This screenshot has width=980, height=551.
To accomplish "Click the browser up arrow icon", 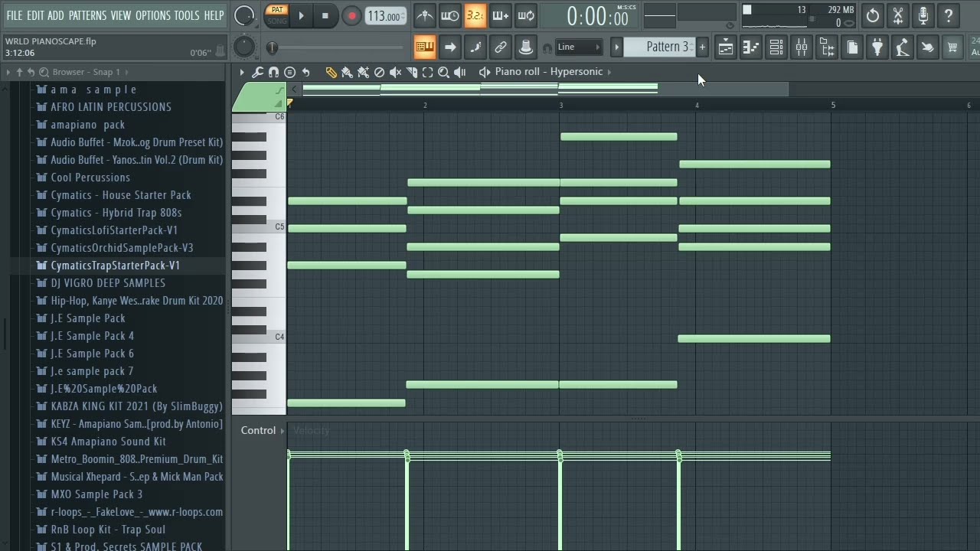I will (x=19, y=72).
